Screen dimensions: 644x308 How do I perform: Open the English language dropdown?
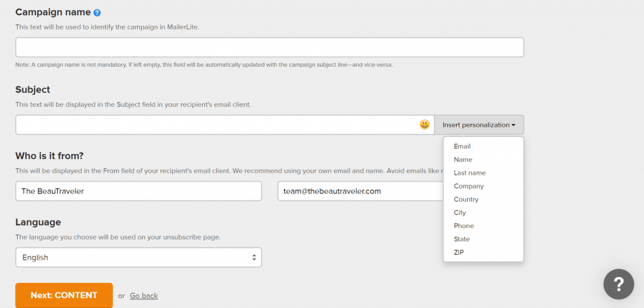[x=138, y=258]
